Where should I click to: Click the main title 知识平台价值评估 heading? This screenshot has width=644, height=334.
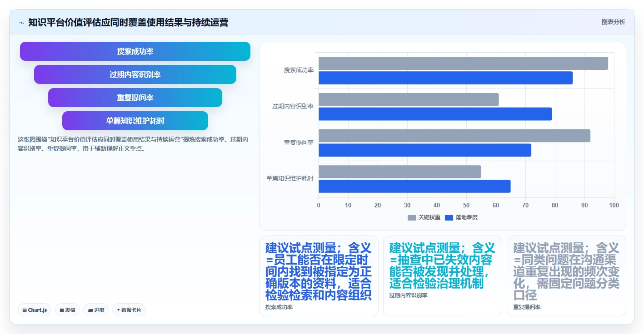tap(128, 22)
